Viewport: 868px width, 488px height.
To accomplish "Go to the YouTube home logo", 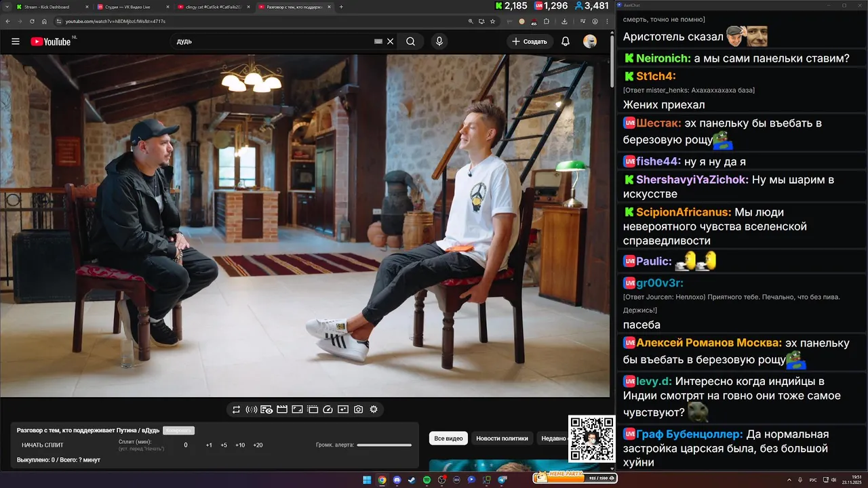I will click(x=51, y=41).
